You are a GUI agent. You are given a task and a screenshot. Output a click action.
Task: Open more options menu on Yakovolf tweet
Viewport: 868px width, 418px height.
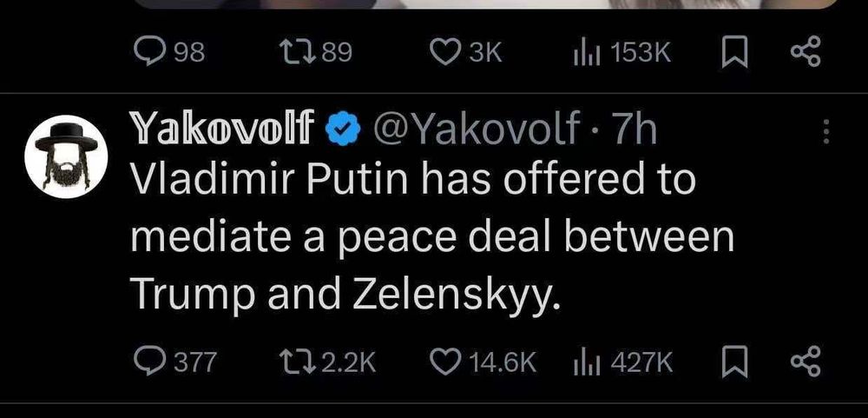click(x=825, y=132)
